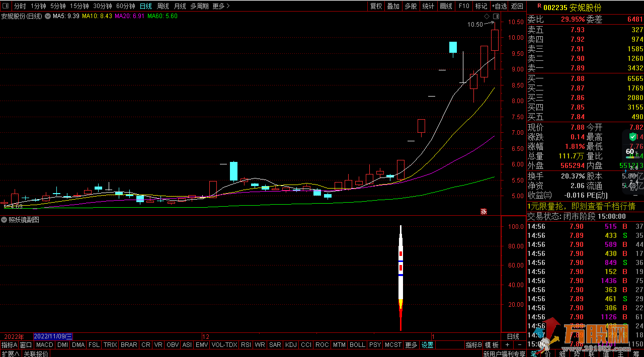Image resolution: width=644 pixels, height=357 pixels.
Task: Open the 1元限量抢 千档行情 promo link
Action: pos(581,207)
